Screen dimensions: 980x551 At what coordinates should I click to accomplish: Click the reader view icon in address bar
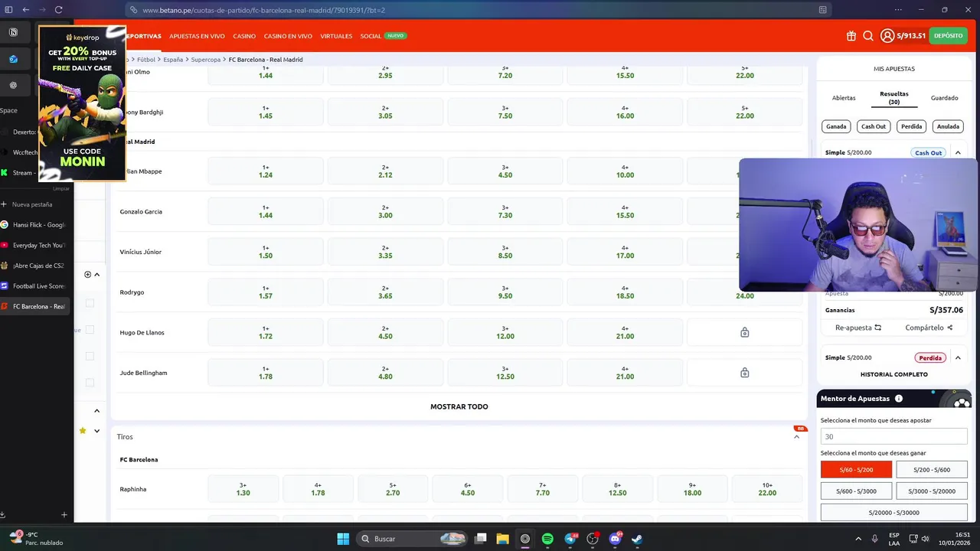coord(823,10)
